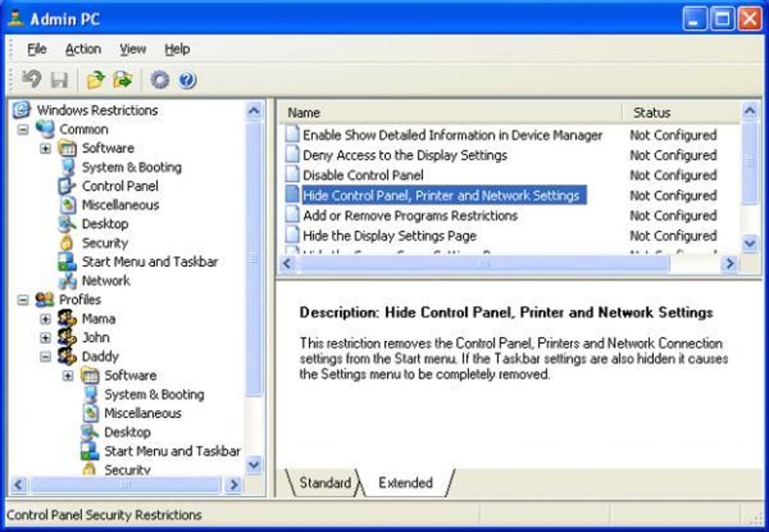Image resolution: width=769 pixels, height=532 pixels.
Task: Click the restrictions list vertical scrollbar thumb
Action: tap(750, 163)
